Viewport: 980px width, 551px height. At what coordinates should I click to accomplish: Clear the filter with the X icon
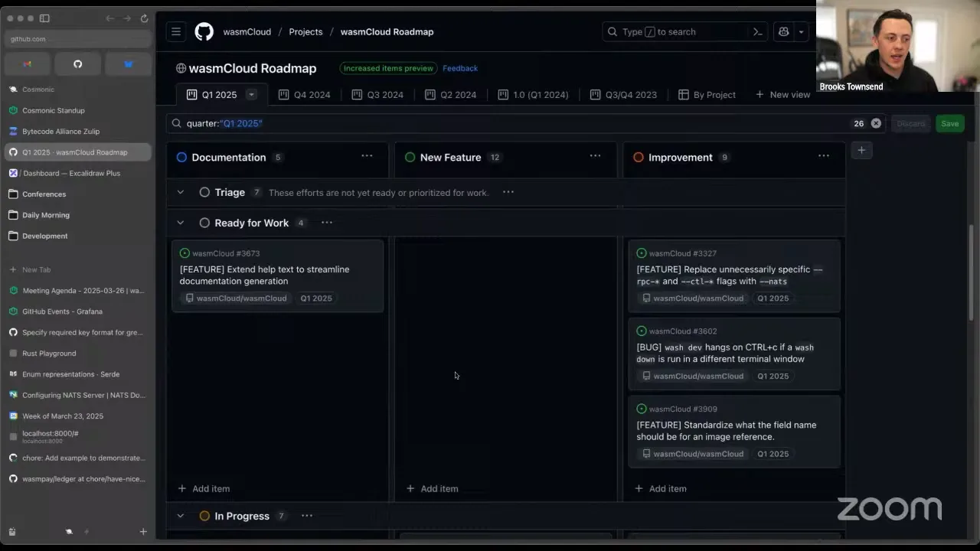(x=876, y=123)
